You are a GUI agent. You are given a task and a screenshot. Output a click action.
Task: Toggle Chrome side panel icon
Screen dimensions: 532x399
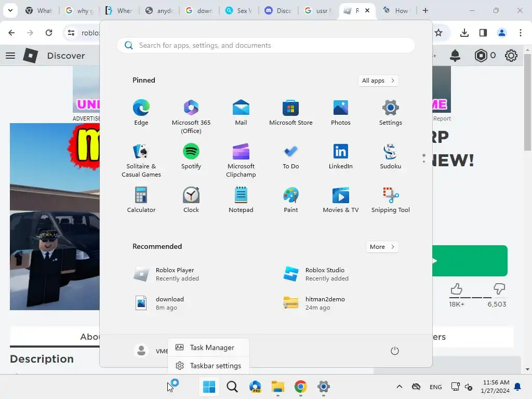click(483, 33)
